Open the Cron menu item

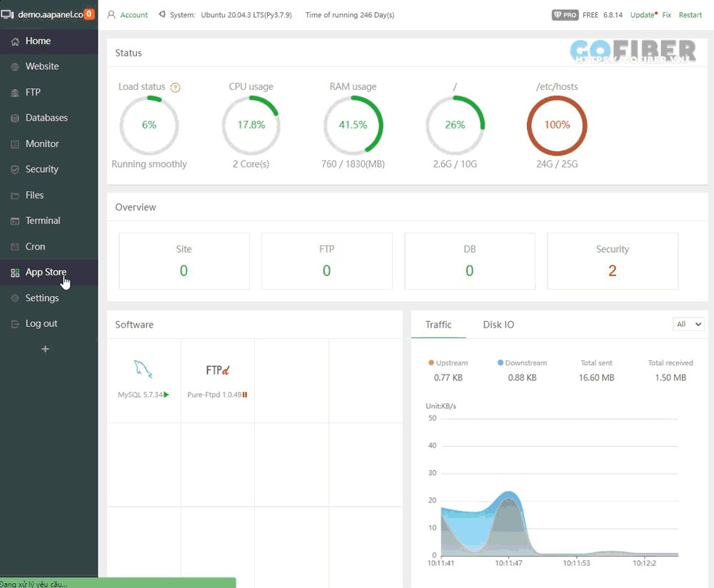[x=35, y=247]
